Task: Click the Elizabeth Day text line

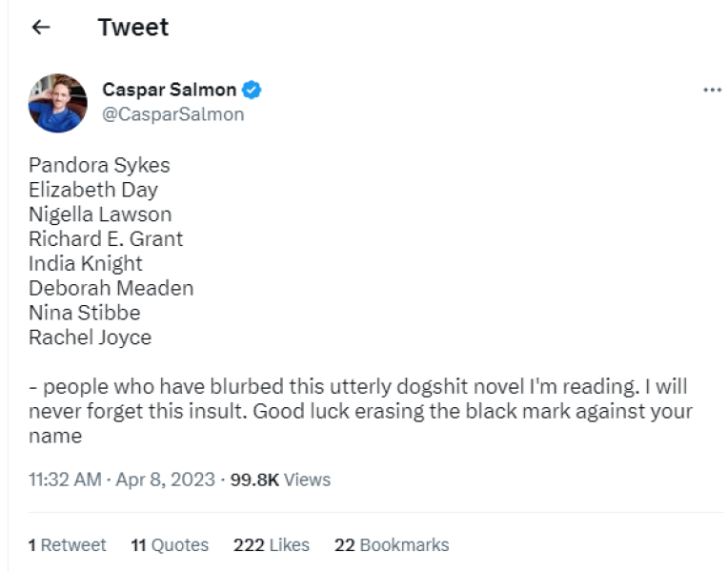Action: (x=93, y=190)
